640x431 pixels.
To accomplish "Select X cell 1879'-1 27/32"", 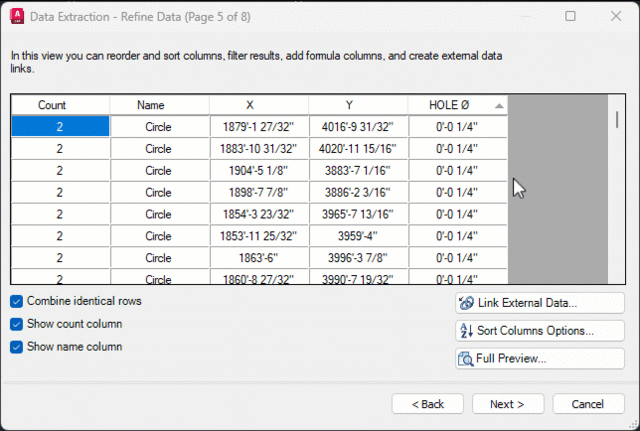I will click(259, 127).
